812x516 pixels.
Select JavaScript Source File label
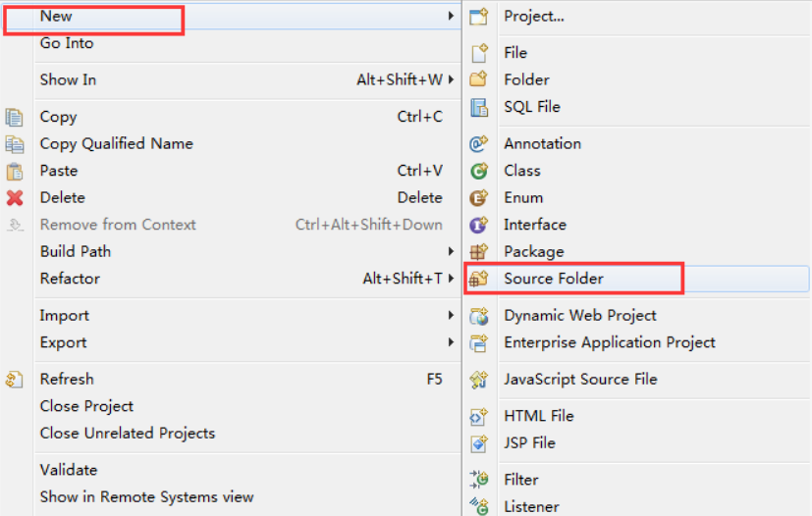(x=580, y=380)
